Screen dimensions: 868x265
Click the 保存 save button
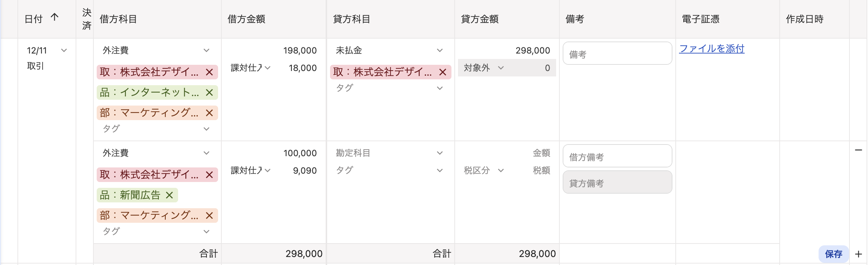[x=833, y=254]
